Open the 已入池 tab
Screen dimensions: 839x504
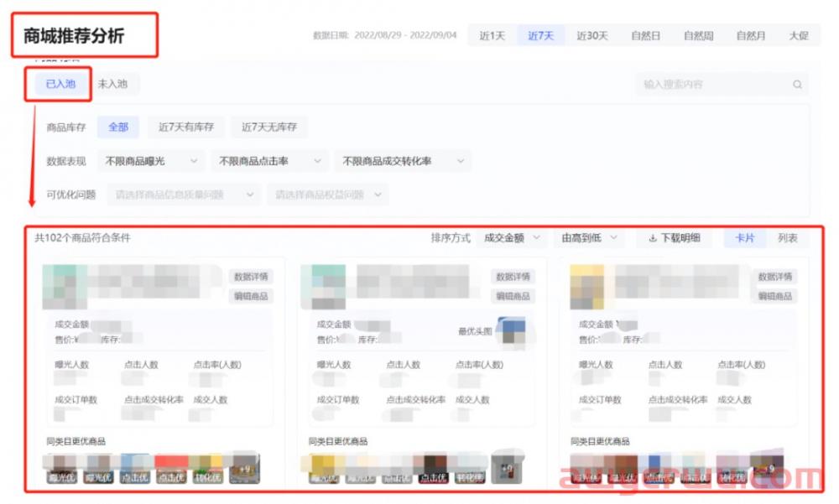coord(60,84)
